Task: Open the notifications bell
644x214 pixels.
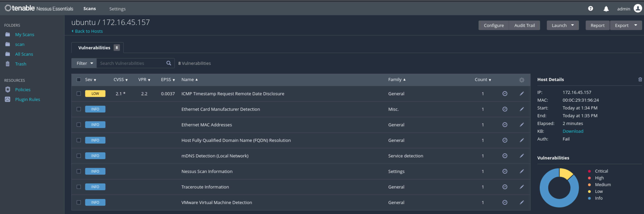Action: (x=606, y=9)
